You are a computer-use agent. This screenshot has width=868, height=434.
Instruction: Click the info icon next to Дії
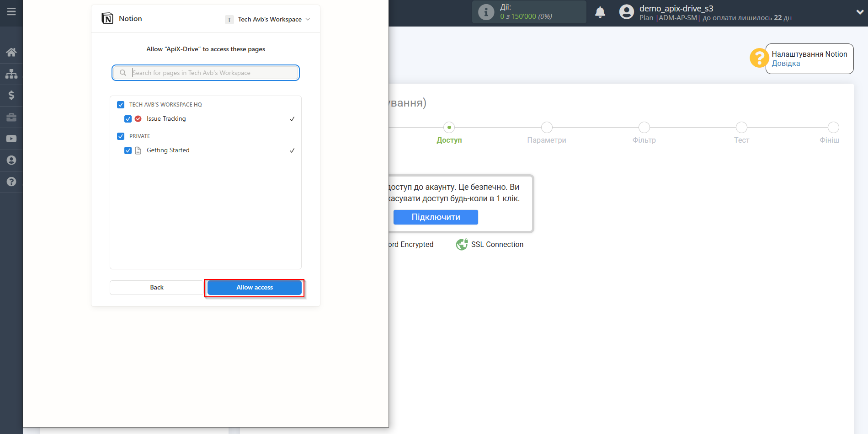tap(486, 12)
